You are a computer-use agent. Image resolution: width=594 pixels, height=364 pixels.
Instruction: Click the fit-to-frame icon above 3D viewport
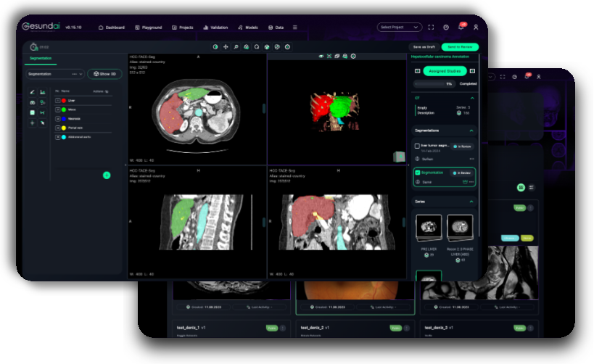(x=329, y=56)
